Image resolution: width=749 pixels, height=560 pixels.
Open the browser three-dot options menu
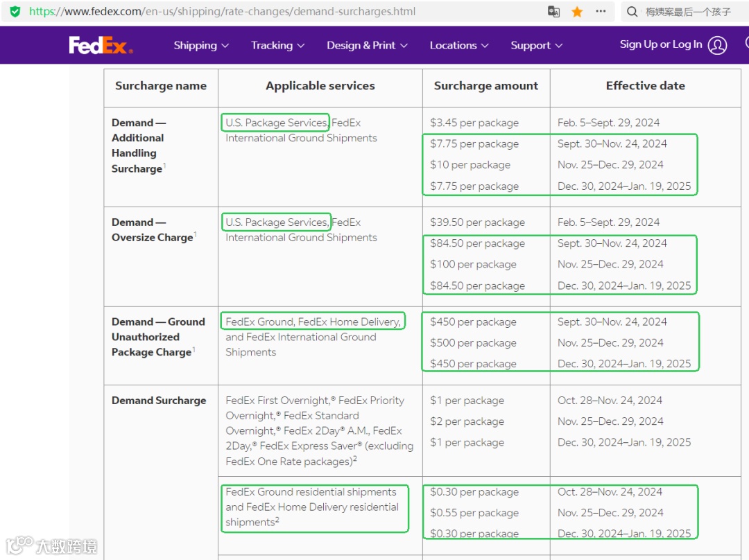(601, 11)
